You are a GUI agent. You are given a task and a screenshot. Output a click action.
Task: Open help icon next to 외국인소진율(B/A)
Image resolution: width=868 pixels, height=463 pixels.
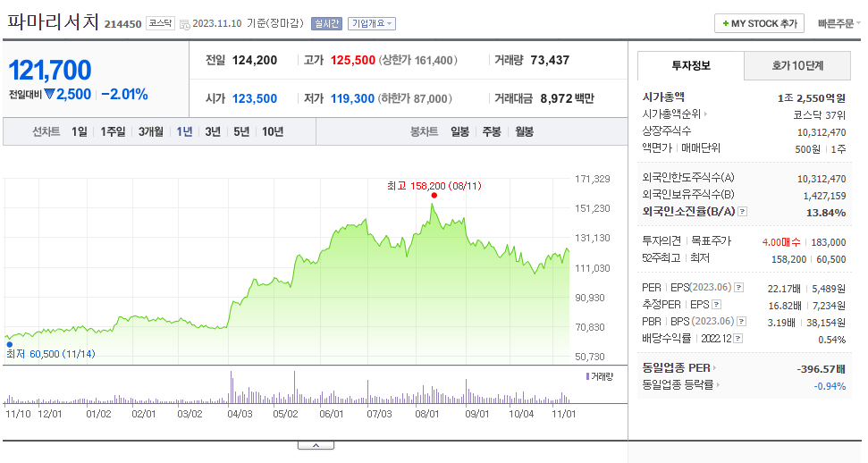tap(743, 212)
